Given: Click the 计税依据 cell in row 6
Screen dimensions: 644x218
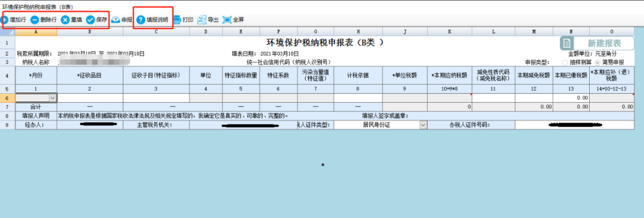Looking at the screenshot, I should pyautogui.click(x=358, y=98).
